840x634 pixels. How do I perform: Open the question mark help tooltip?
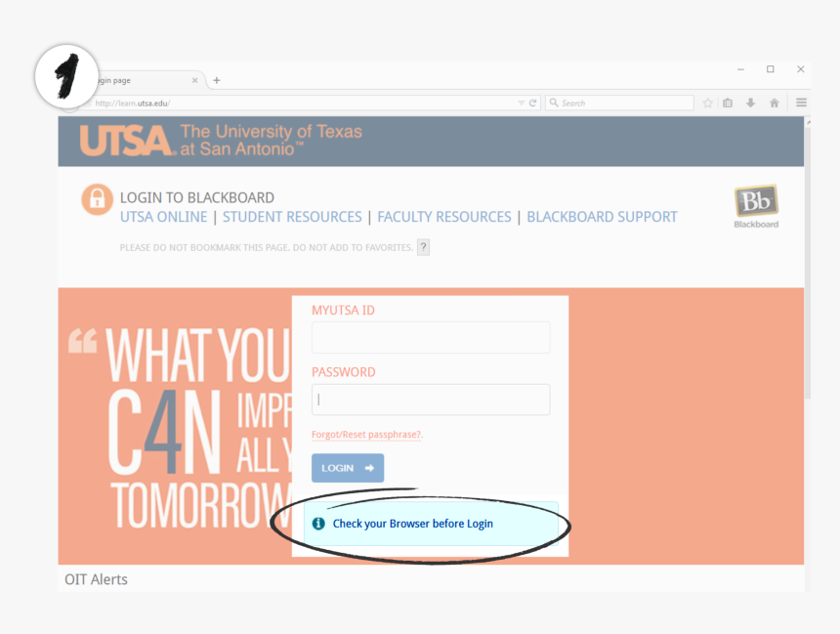click(423, 247)
